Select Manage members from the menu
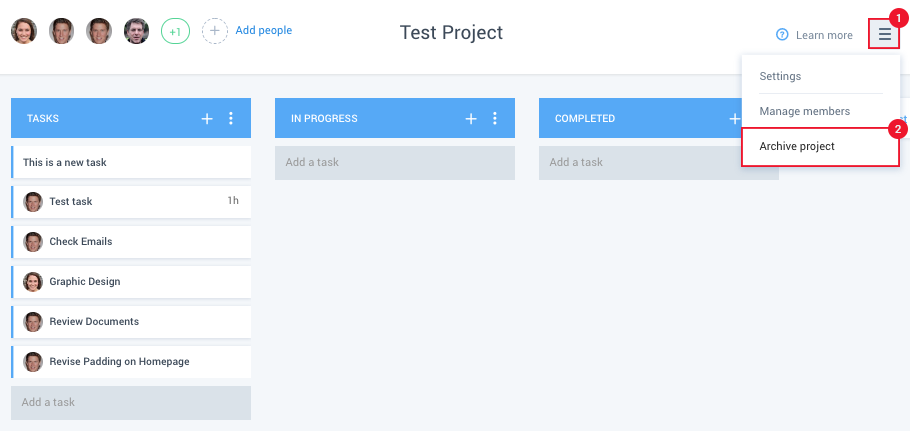 (804, 111)
